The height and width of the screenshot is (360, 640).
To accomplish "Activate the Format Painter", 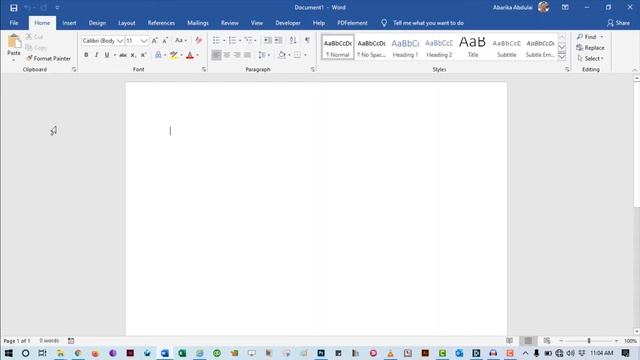I will pyautogui.click(x=48, y=58).
